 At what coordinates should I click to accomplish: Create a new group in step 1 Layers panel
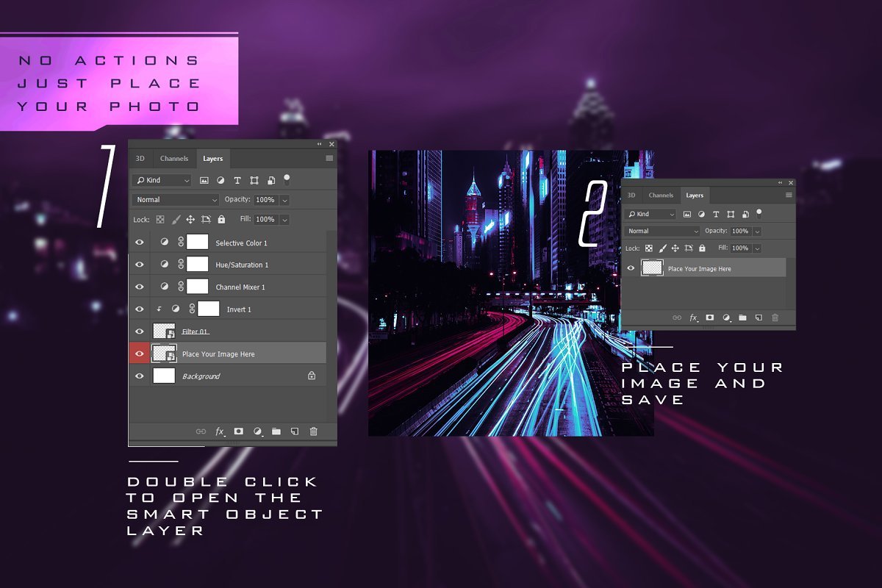click(276, 431)
